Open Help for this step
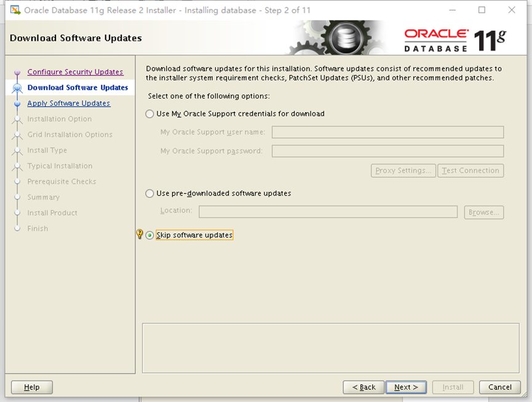This screenshot has width=532, height=402. (32, 387)
